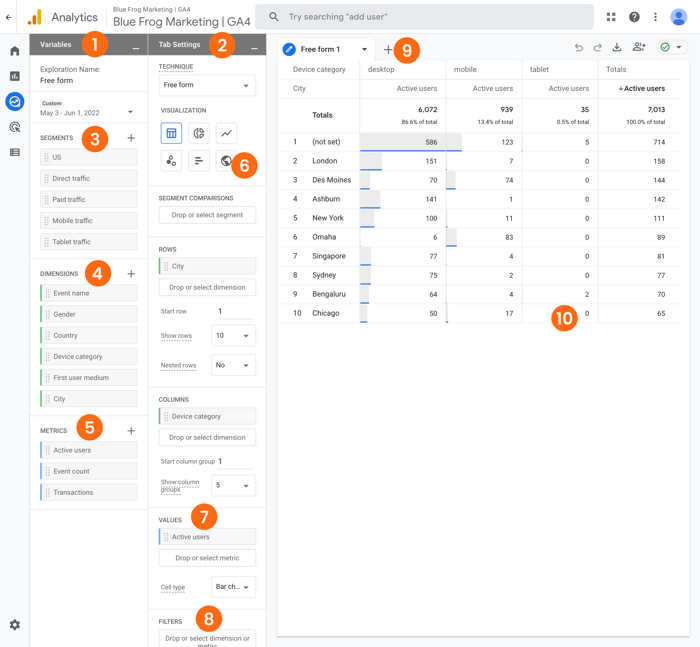Screen dimensions: 700x647
Task: Add a new dimension with plus icon
Action: click(x=131, y=274)
